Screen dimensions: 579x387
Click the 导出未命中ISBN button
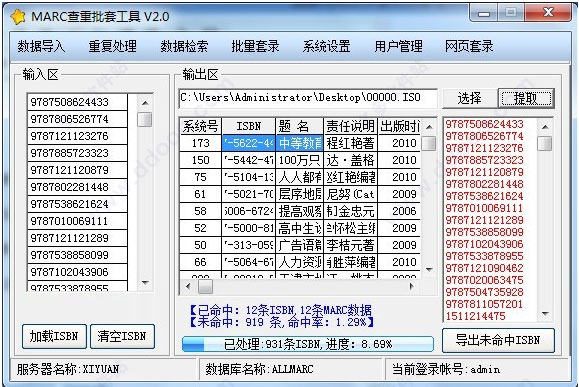pyautogui.click(x=498, y=340)
